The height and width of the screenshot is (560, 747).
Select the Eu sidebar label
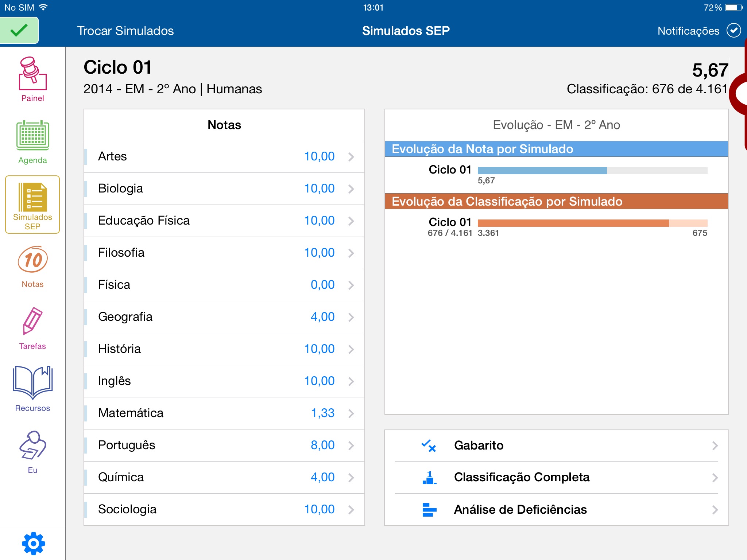33,470
